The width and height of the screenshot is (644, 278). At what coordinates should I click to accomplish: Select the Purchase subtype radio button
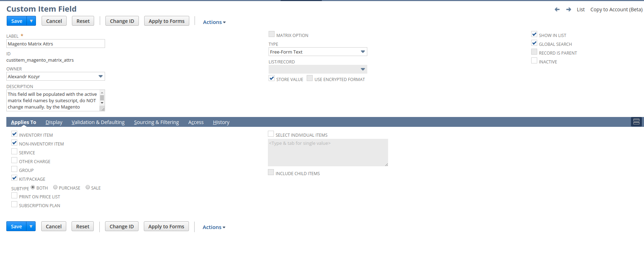[x=55, y=187]
